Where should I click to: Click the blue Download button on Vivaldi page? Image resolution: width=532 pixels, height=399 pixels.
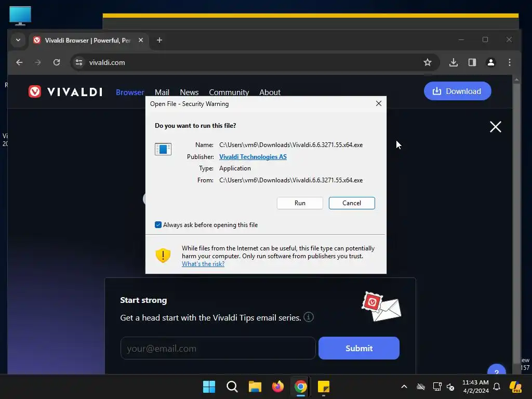coord(457,91)
